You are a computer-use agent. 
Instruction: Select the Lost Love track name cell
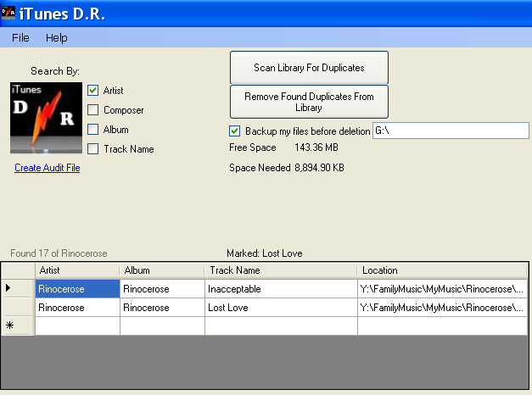click(x=281, y=308)
